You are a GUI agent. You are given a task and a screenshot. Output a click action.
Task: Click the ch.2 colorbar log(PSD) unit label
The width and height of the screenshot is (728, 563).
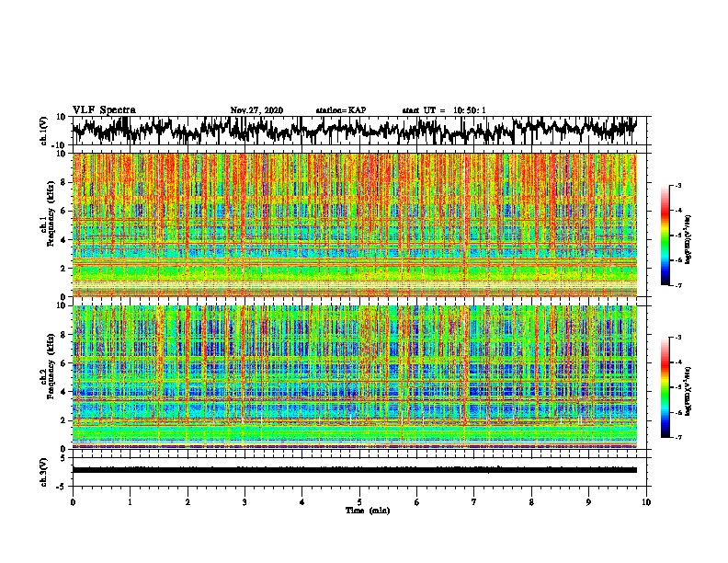click(x=688, y=391)
